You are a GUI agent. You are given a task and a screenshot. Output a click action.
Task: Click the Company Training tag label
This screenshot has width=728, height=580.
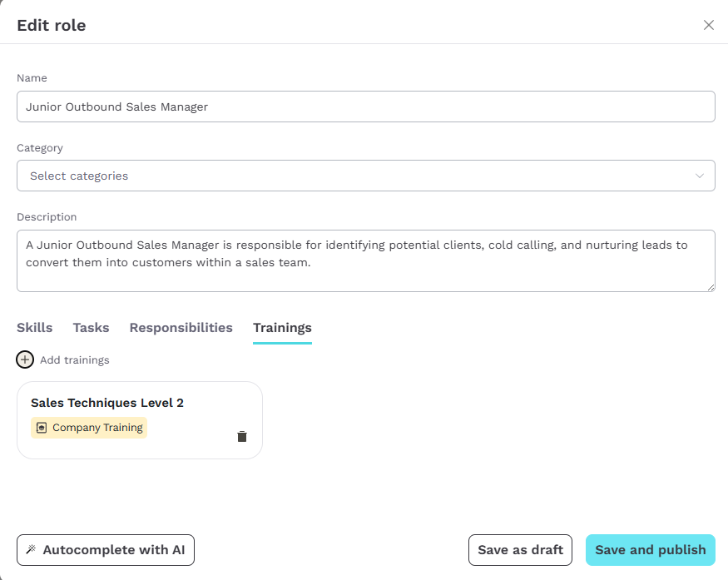coord(97,427)
